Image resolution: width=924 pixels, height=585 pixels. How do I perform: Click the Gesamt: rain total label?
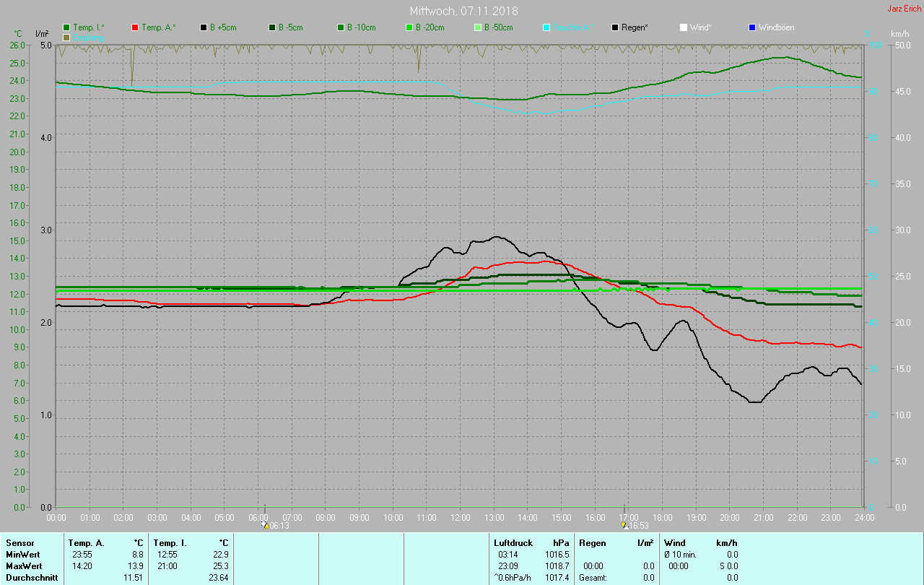[x=593, y=577]
